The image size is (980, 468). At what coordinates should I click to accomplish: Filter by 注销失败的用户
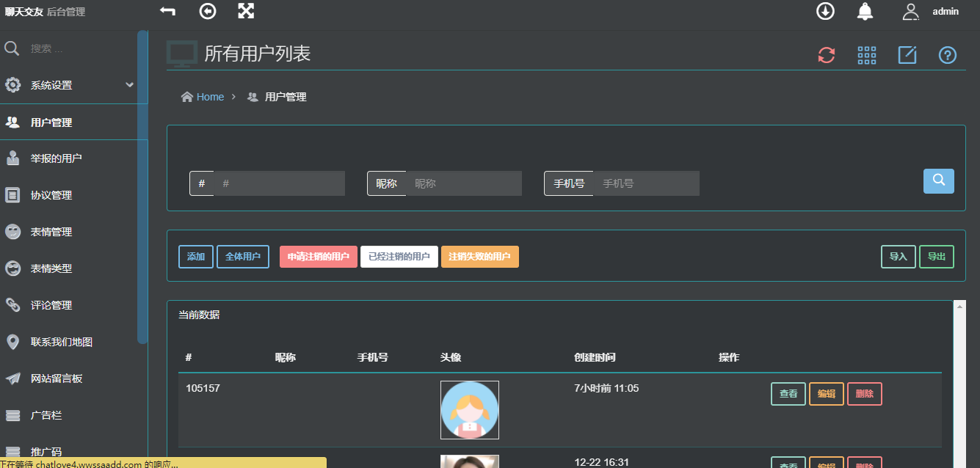coord(480,257)
